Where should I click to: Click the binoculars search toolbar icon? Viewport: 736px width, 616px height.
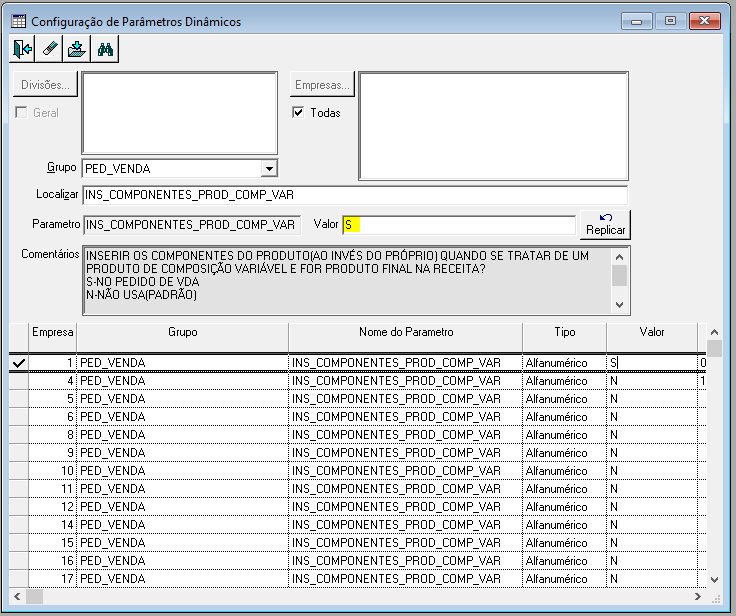(x=105, y=49)
